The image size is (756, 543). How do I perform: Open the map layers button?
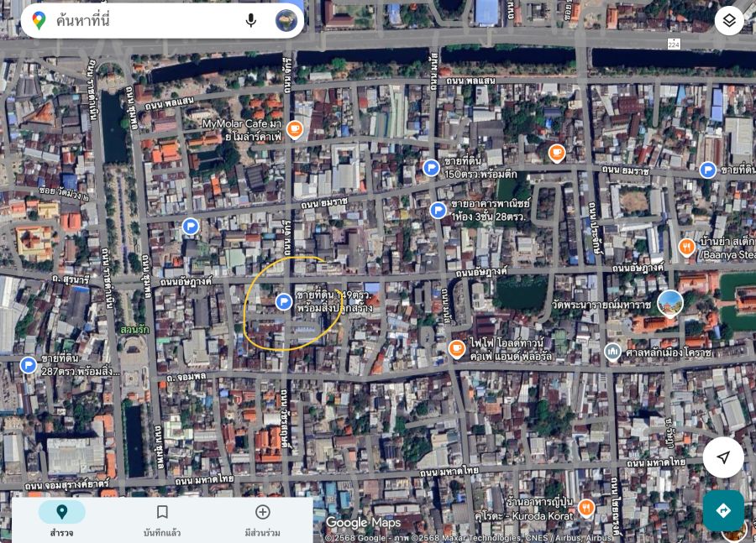pos(728,20)
